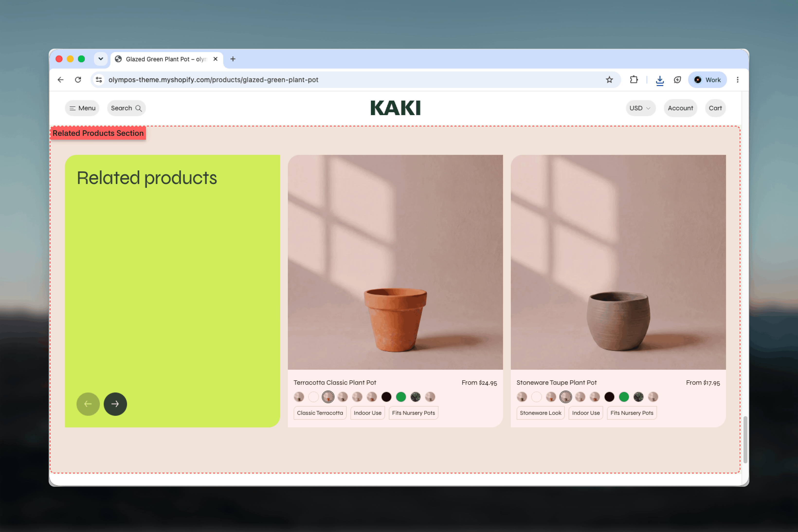798x532 pixels.
Task: Open the site Menu button
Action: (82, 108)
